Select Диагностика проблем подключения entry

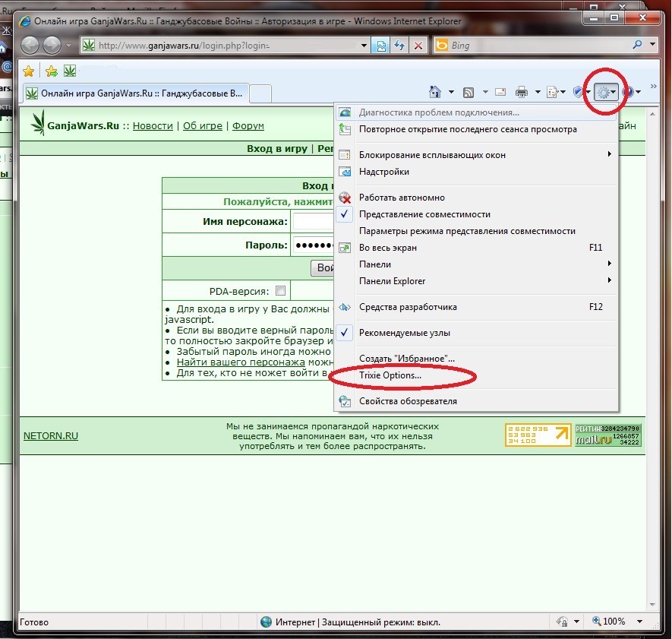[475, 112]
